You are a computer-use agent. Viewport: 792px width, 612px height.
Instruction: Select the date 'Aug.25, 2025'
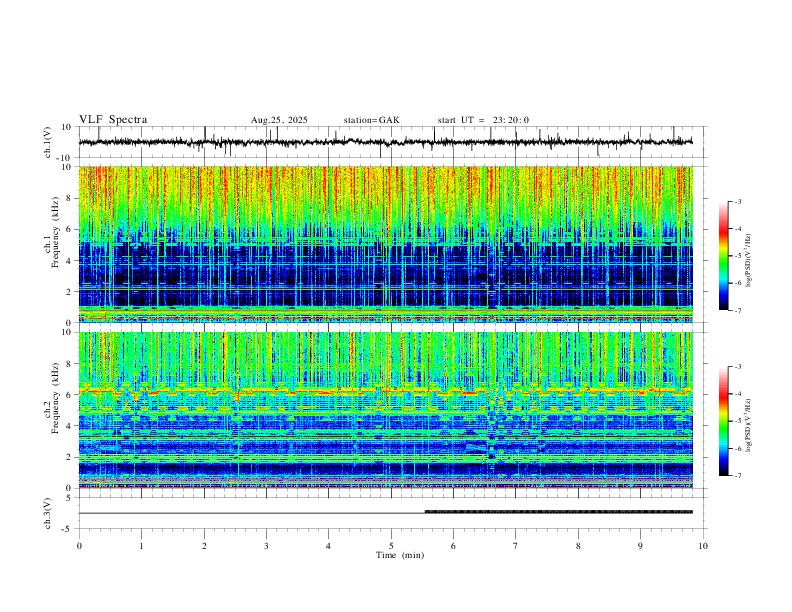279,120
